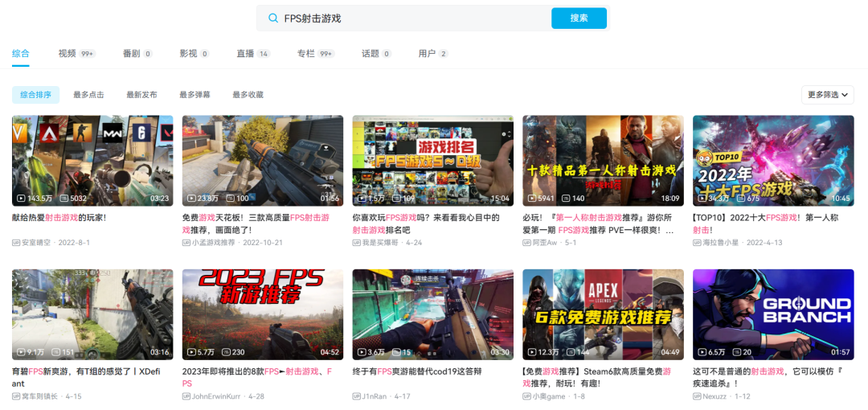Screen dimensions: 868x410
Task: Click danmaku count icon beside 5032
Action: 63,198
